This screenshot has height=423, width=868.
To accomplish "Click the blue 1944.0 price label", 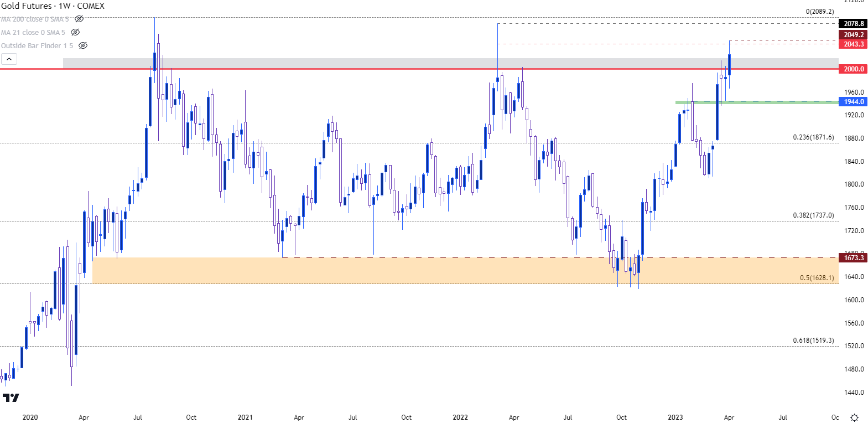I will pos(854,102).
